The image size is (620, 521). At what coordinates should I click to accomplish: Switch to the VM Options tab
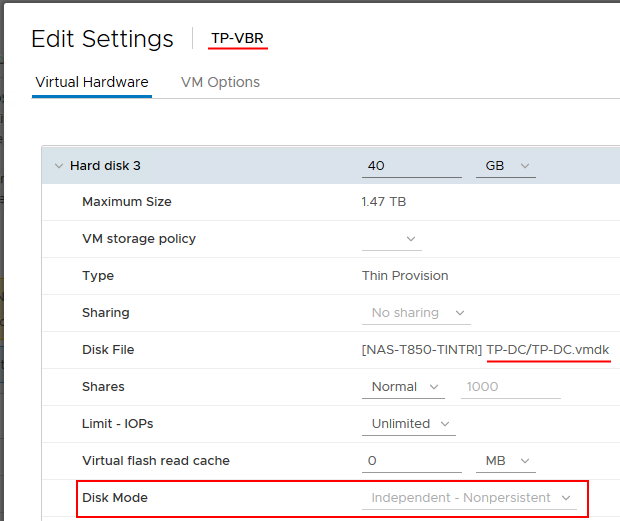coord(220,82)
